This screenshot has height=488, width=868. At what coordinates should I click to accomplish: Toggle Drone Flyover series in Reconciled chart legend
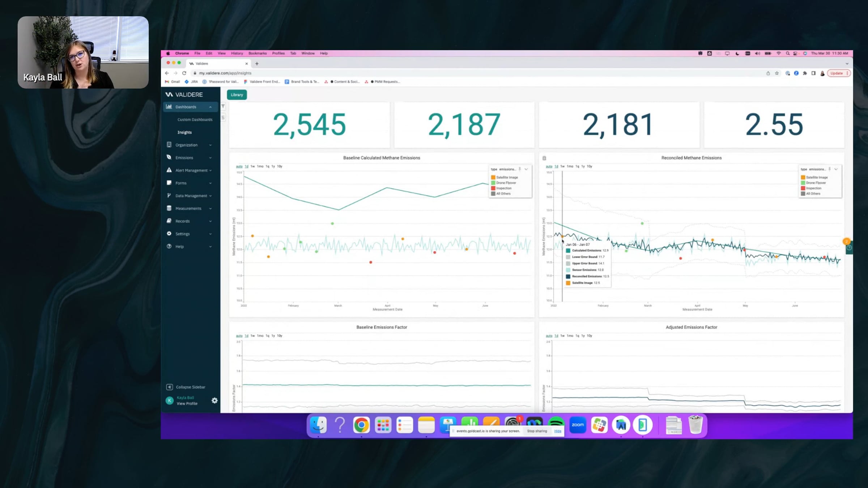point(816,183)
